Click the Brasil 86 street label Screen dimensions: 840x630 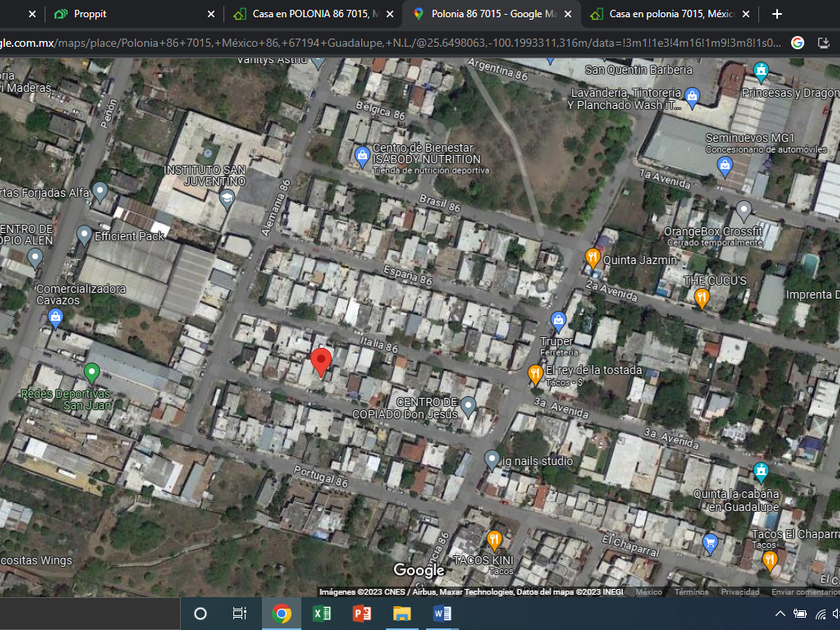coord(439,203)
